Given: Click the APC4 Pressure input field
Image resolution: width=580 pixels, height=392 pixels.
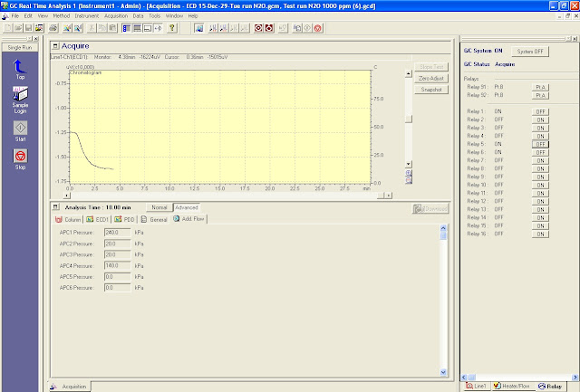Looking at the screenshot, I should coord(117,265).
